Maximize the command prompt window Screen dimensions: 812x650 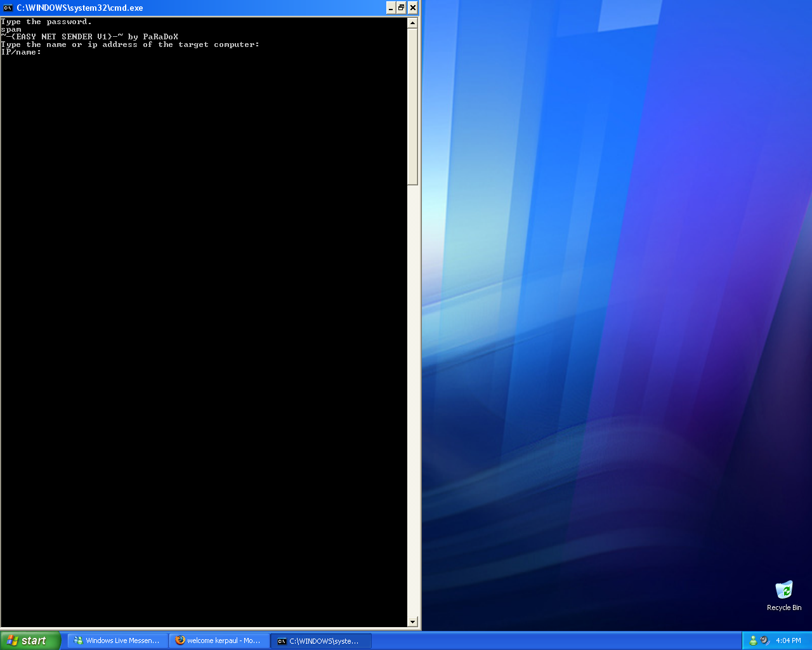pos(401,8)
